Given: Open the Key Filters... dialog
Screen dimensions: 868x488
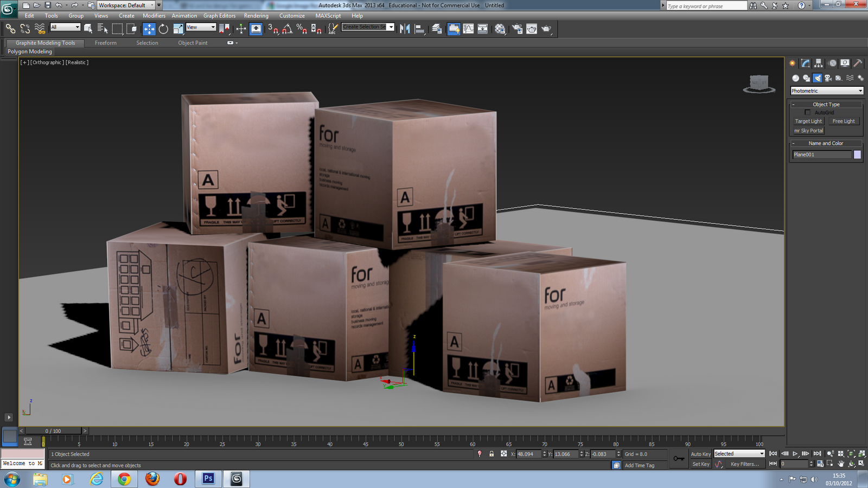Looking at the screenshot, I should (x=744, y=464).
